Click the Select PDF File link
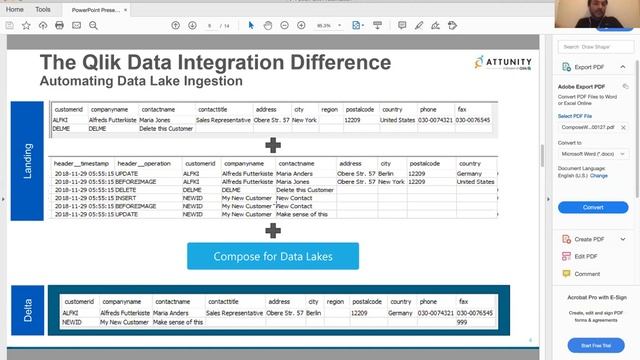640x360 pixels. (575, 116)
